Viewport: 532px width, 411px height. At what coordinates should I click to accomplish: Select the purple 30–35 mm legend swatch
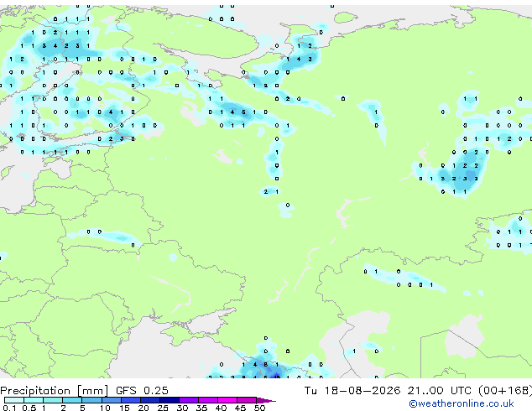(189, 400)
